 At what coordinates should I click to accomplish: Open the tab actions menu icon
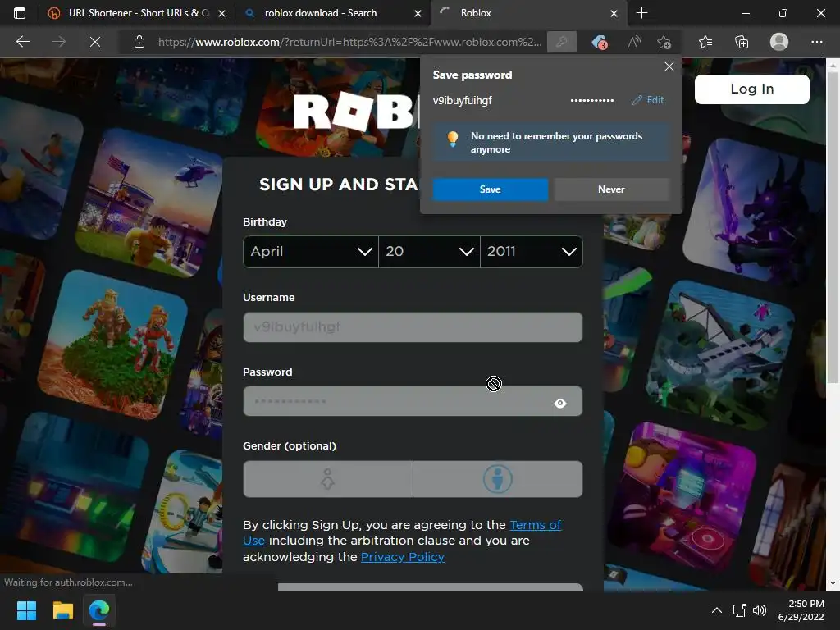20,13
